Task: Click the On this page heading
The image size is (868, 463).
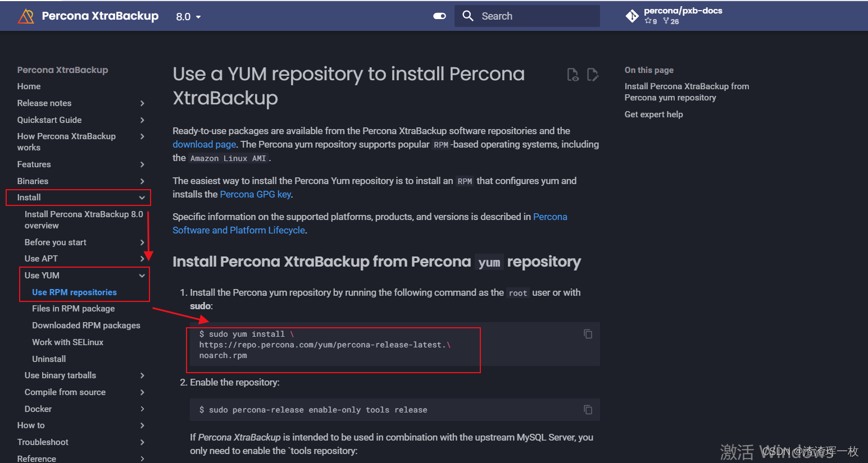Action: 649,70
